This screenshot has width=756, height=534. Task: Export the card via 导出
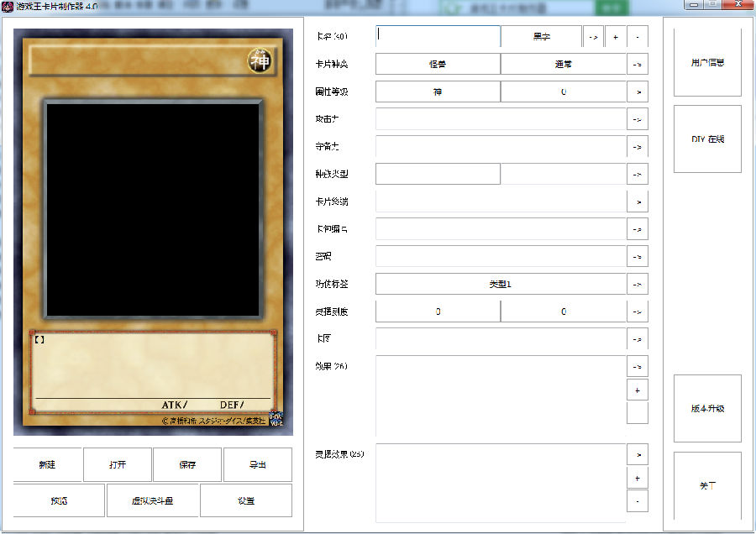[258, 464]
